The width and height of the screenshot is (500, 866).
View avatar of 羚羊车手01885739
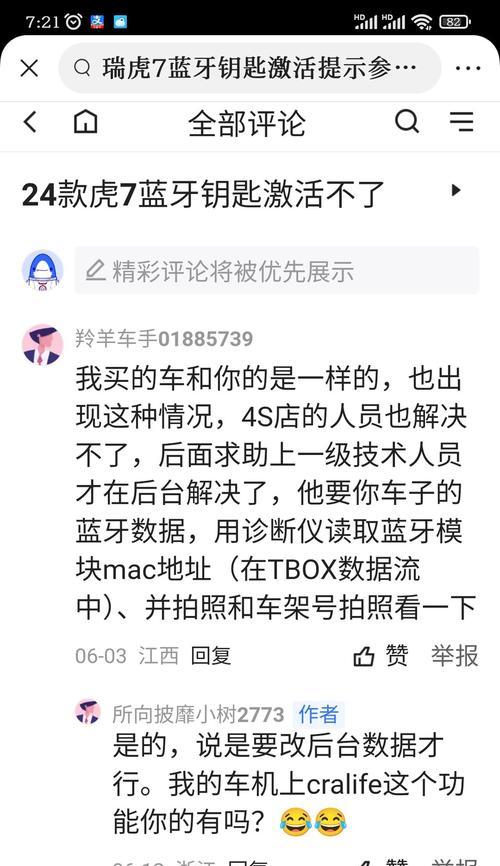coord(43,345)
